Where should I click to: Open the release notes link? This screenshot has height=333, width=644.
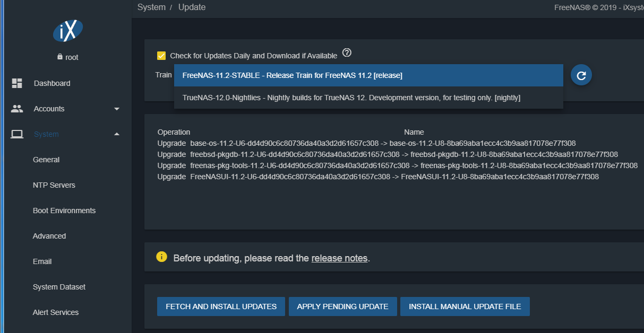tap(339, 258)
